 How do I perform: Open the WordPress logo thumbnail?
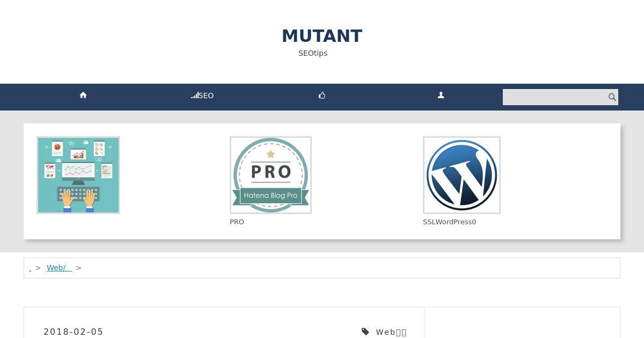pos(462,175)
